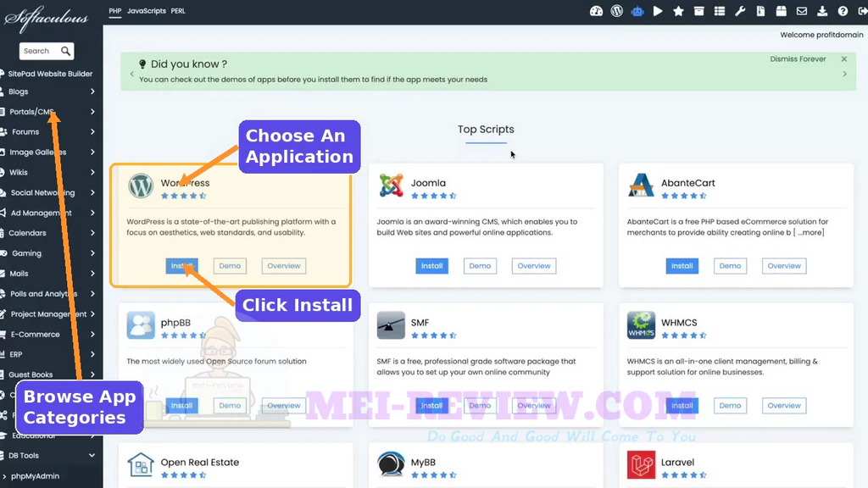Click the blue robot AI assistant icon
The width and height of the screenshot is (868, 488).
637,11
